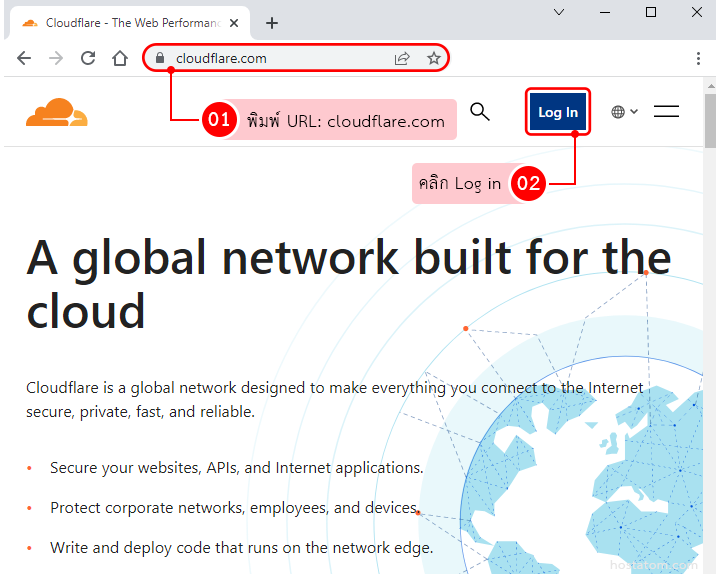Image resolution: width=720 pixels, height=574 pixels.
Task: Open a new browser tab
Action: point(271,23)
